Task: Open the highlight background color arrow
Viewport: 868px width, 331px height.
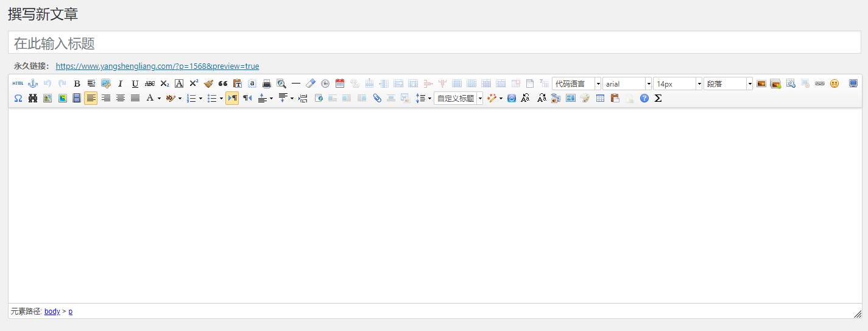Action: click(x=180, y=98)
